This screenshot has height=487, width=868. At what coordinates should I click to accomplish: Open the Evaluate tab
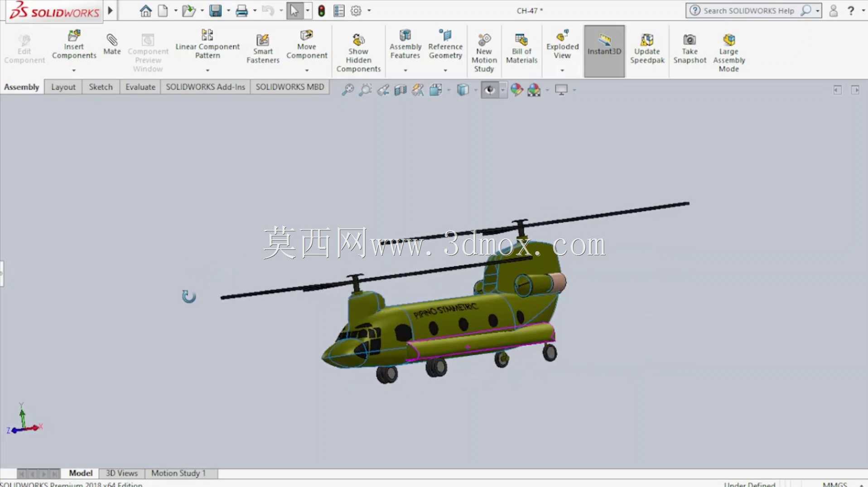(140, 87)
